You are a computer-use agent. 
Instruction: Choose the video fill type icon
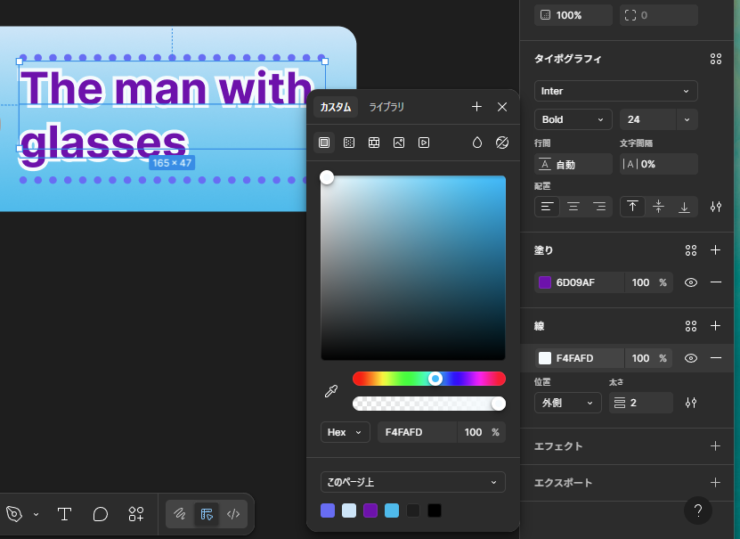424,143
